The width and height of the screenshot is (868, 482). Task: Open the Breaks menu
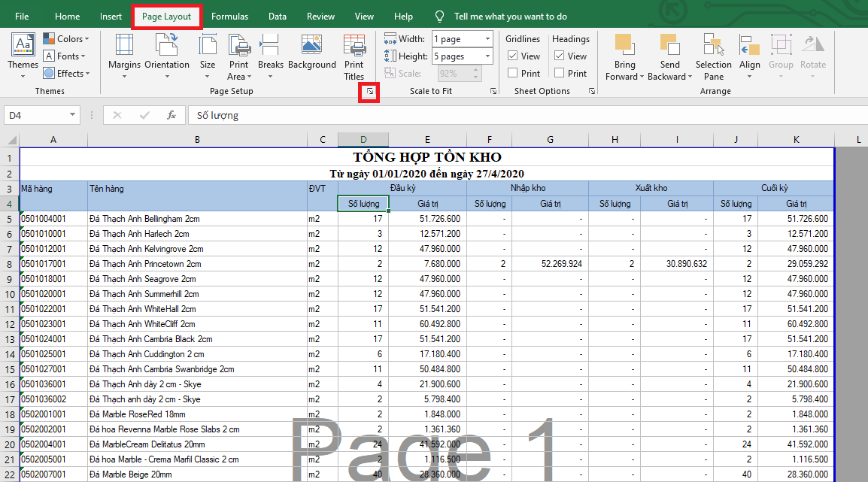[271, 53]
